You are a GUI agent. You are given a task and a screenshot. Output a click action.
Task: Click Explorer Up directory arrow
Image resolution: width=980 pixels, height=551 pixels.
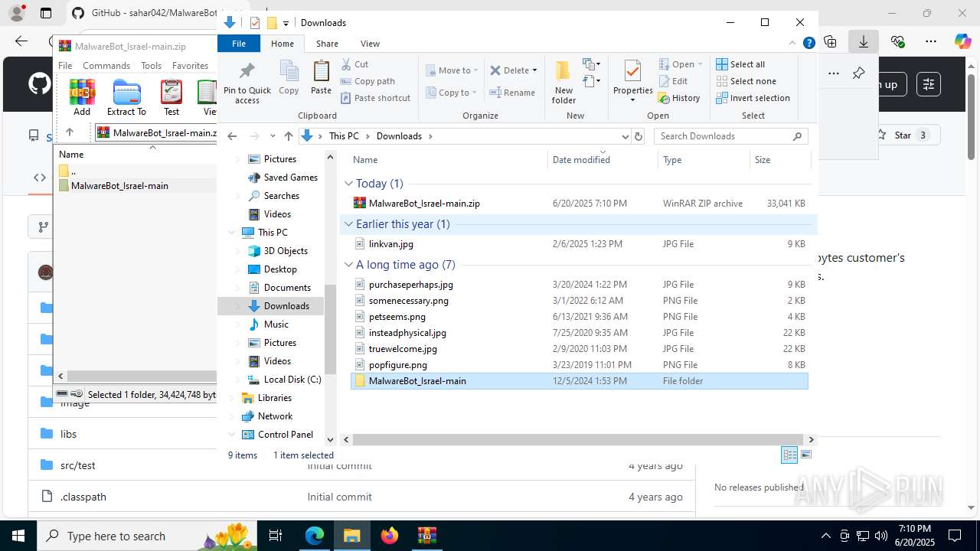coord(289,136)
